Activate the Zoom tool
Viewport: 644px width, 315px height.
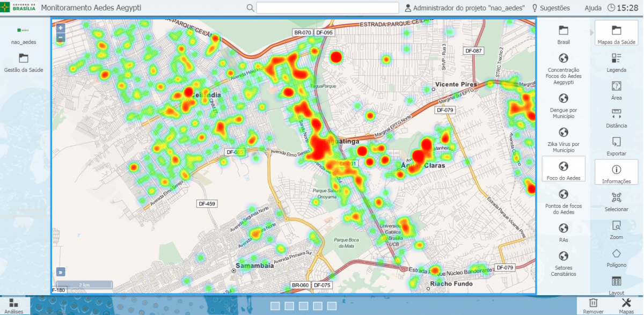coord(616,230)
